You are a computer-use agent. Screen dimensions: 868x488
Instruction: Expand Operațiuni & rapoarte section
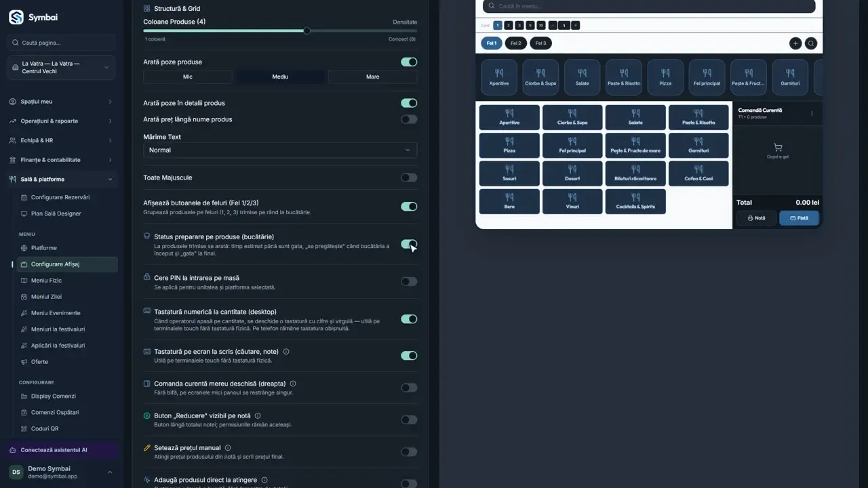pyautogui.click(x=62, y=121)
